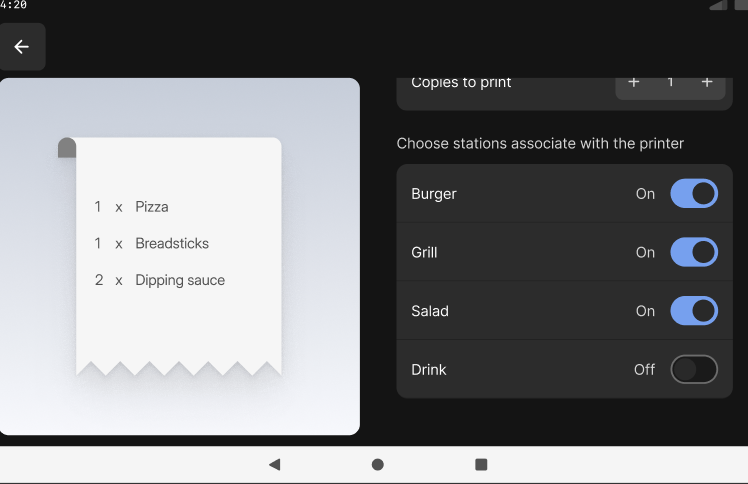Select the copies to print value field

(x=670, y=82)
